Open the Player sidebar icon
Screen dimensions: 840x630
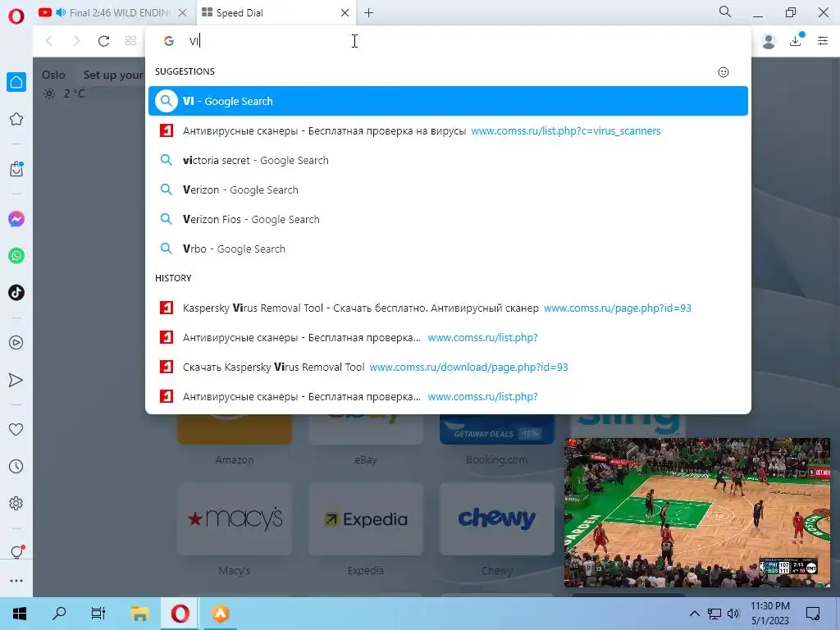click(16, 342)
